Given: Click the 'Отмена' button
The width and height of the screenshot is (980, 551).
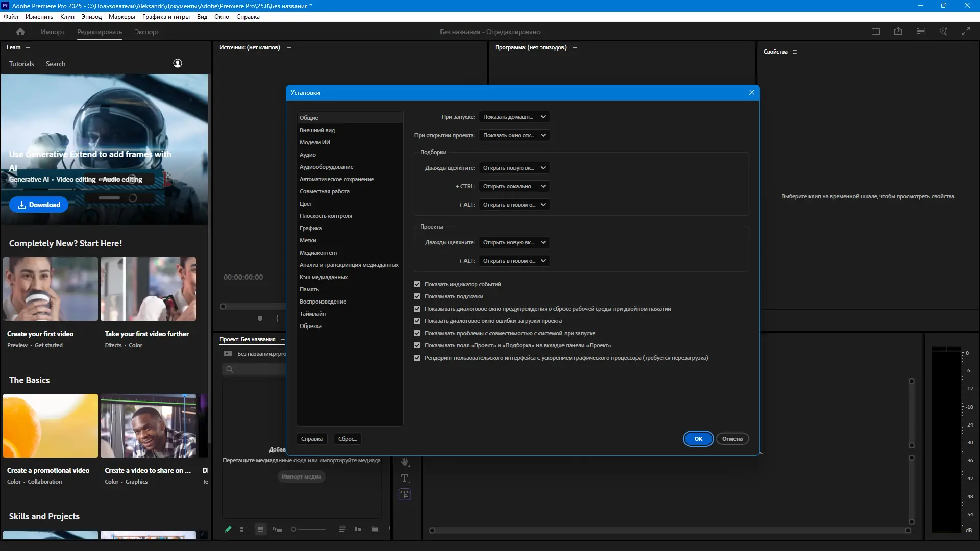Looking at the screenshot, I should pos(732,439).
